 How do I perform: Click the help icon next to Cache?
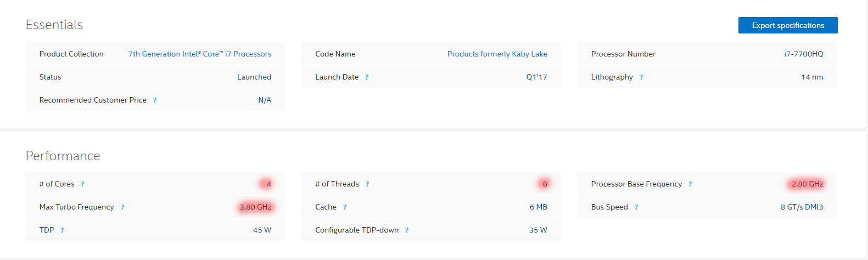[x=345, y=207]
